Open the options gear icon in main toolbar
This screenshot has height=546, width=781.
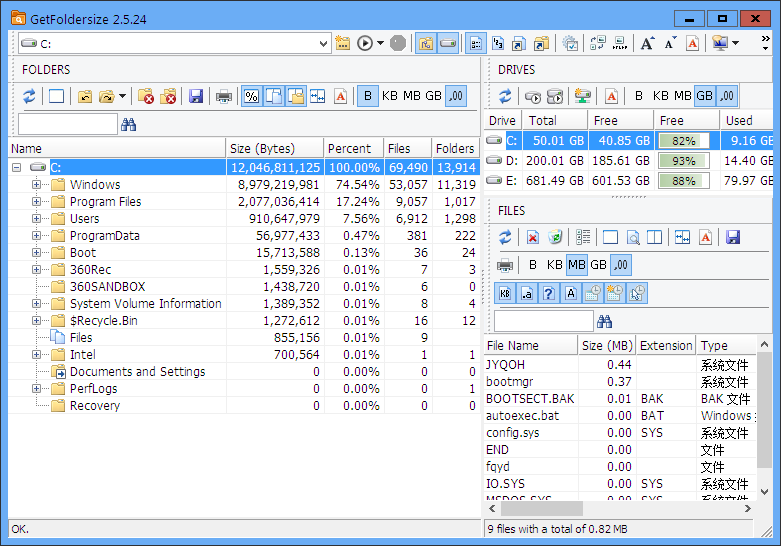point(570,43)
